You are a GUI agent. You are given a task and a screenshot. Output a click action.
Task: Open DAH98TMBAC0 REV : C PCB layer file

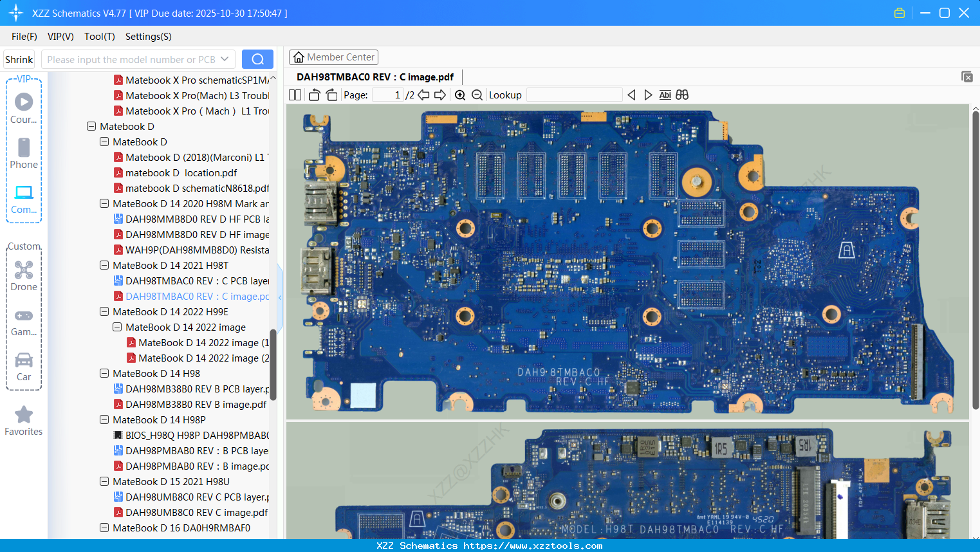192,281
